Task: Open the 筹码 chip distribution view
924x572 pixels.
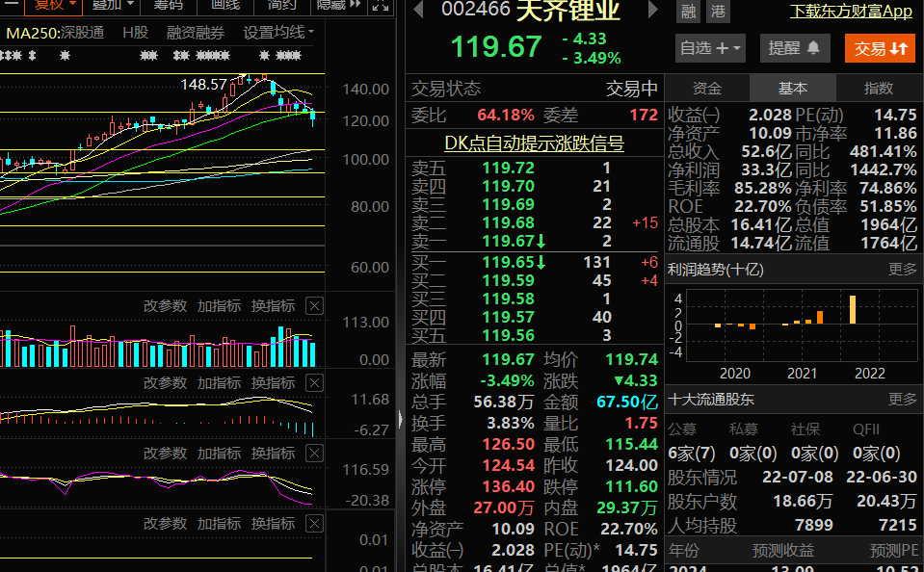Action: 169,6
